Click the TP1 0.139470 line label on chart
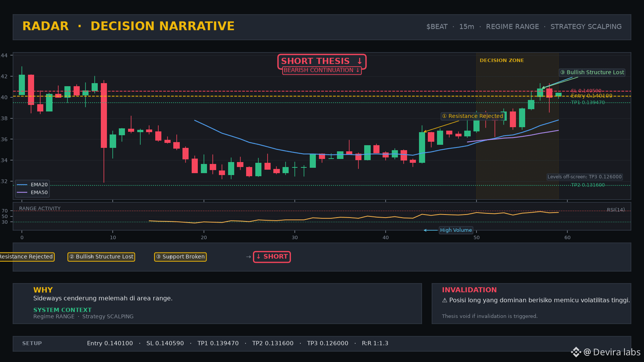644x362 pixels. 588,103
